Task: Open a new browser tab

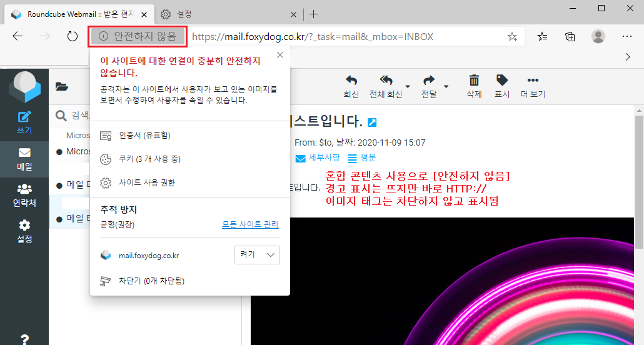Action: click(x=313, y=14)
